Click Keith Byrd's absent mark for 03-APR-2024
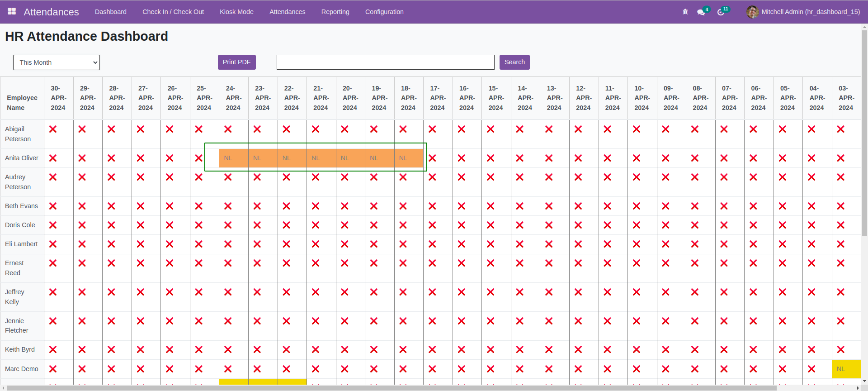The image size is (868, 391). point(841,350)
